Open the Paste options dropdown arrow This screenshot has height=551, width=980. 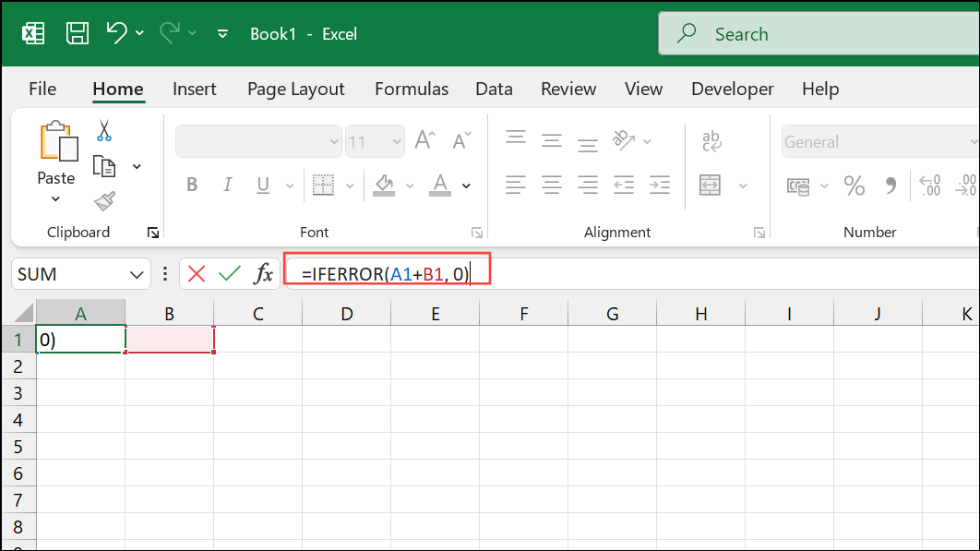tap(55, 199)
